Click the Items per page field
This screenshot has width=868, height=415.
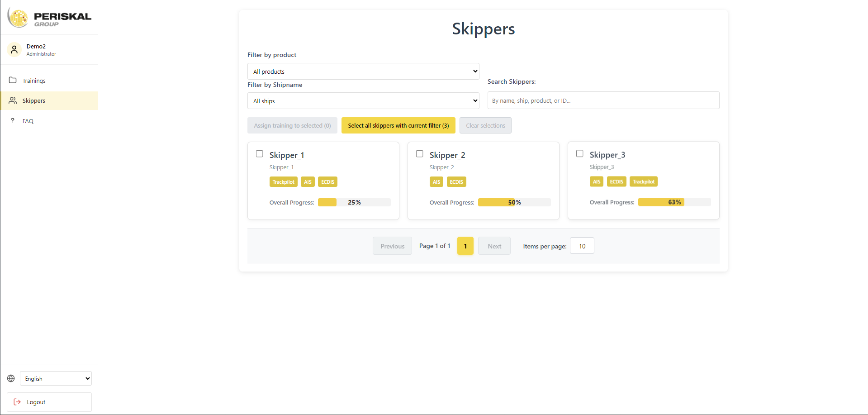click(582, 246)
